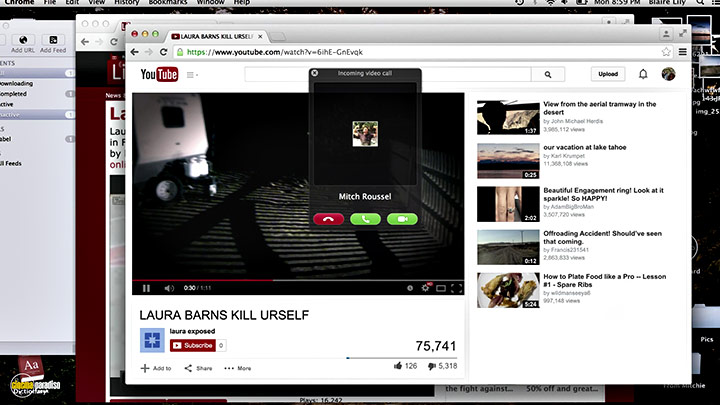The width and height of the screenshot is (720, 405).
Task: Answer with green video camera button
Action: 402,219
